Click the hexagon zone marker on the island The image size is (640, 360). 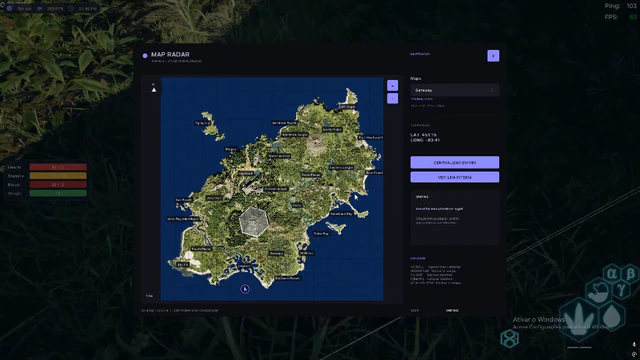253,221
